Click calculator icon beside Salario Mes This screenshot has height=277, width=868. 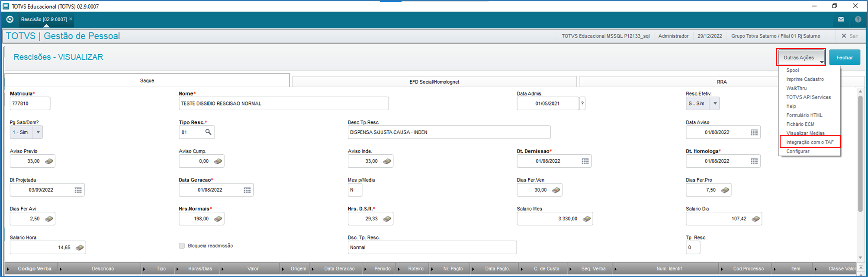(x=587, y=219)
